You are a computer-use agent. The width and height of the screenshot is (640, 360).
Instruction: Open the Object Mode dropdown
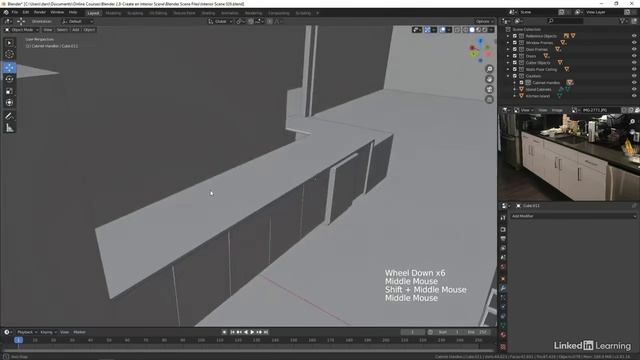click(x=22, y=30)
